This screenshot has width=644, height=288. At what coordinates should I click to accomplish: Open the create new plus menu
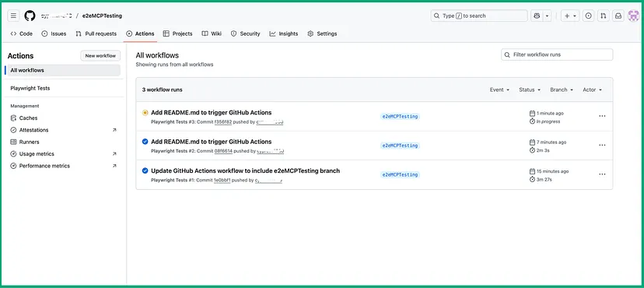(x=570, y=16)
